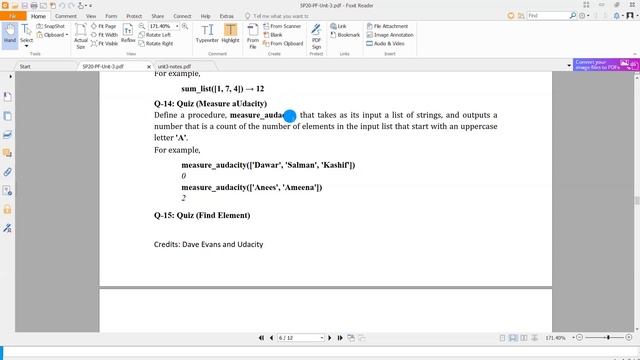Rotate the page left

point(155,35)
